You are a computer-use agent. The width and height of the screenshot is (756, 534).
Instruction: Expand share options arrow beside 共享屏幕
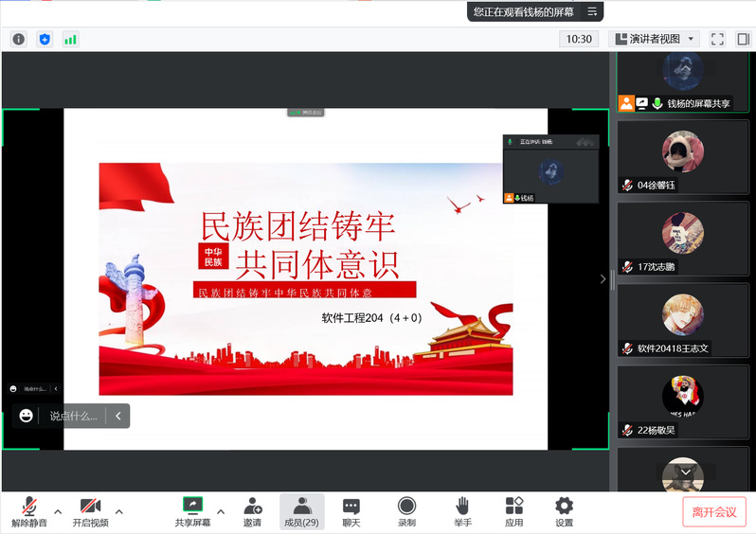(221, 511)
